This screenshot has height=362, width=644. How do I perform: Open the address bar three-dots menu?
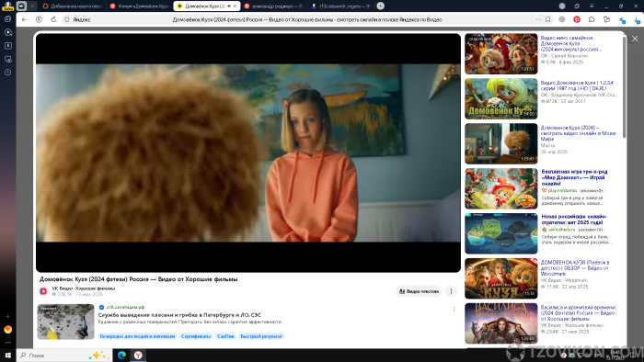538,19
